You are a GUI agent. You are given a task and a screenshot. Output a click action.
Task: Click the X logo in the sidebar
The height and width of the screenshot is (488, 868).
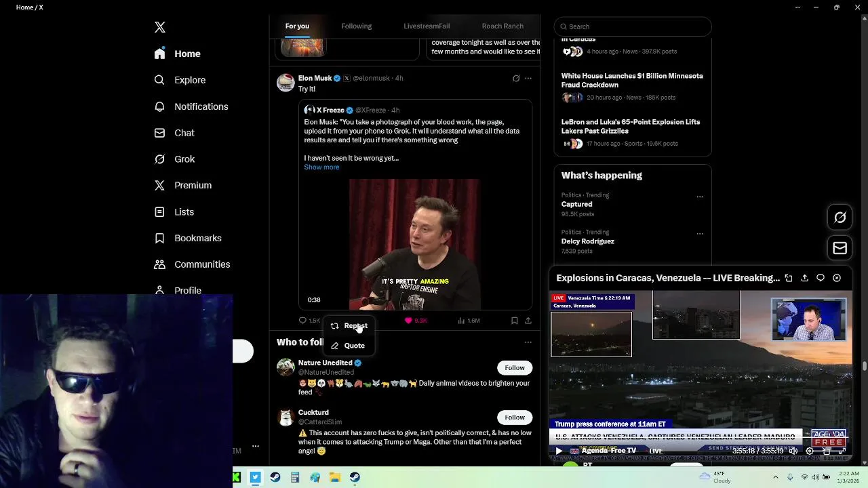point(160,27)
